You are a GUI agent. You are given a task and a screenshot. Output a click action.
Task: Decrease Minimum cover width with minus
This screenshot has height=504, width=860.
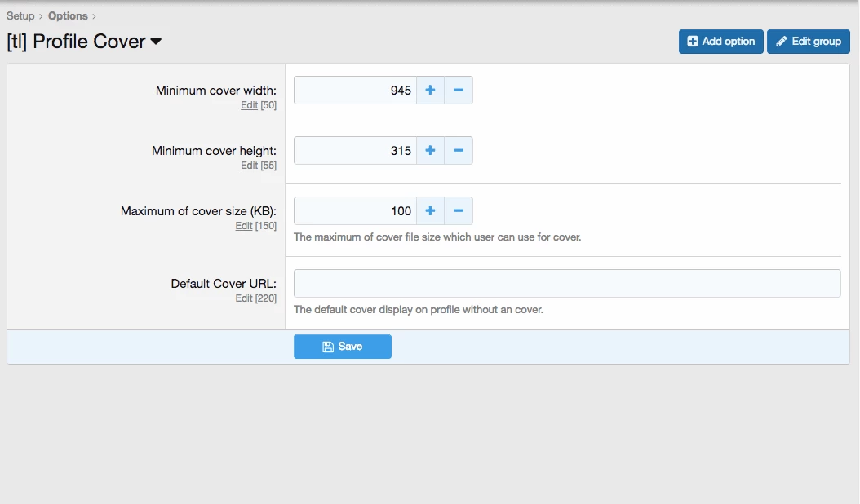click(x=459, y=90)
